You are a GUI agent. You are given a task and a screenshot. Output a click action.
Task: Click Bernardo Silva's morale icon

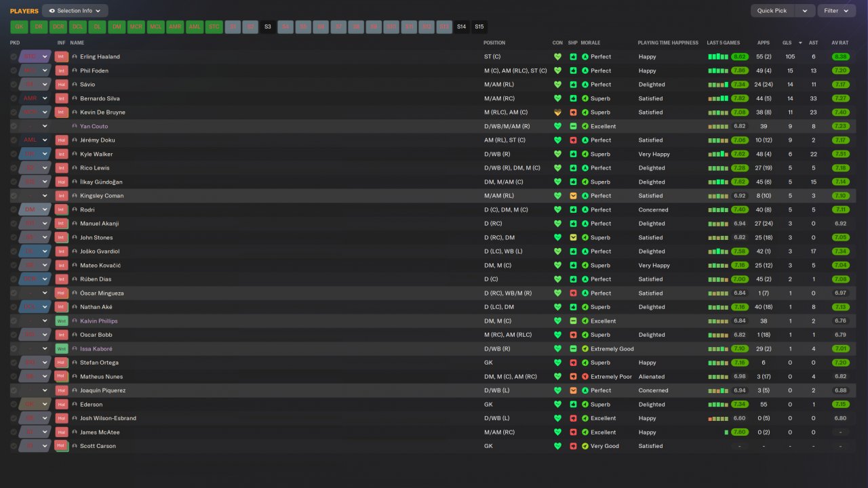(x=585, y=99)
